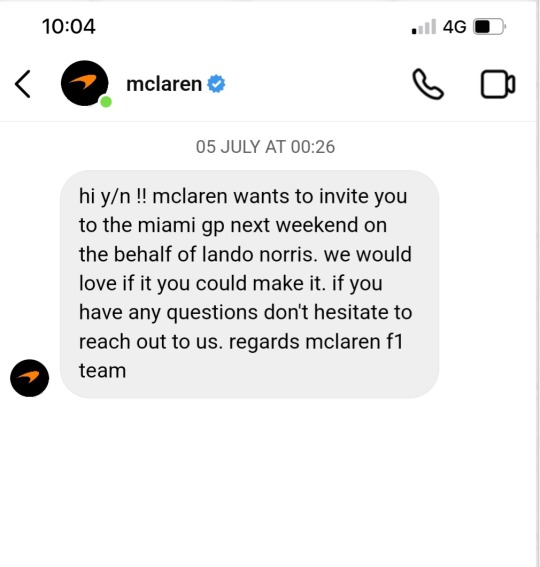
Task: Tap "regards mclaren f1" line in message
Action: (x=316, y=342)
